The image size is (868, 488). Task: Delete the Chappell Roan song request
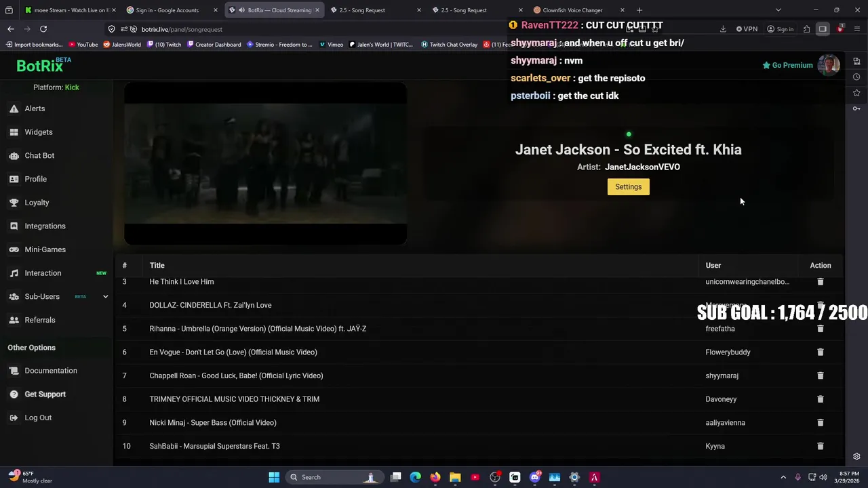pyautogui.click(x=820, y=375)
